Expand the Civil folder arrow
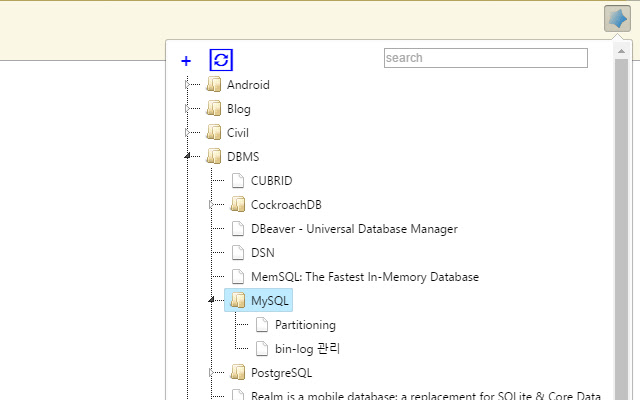This screenshot has height=400, width=640. (187, 133)
